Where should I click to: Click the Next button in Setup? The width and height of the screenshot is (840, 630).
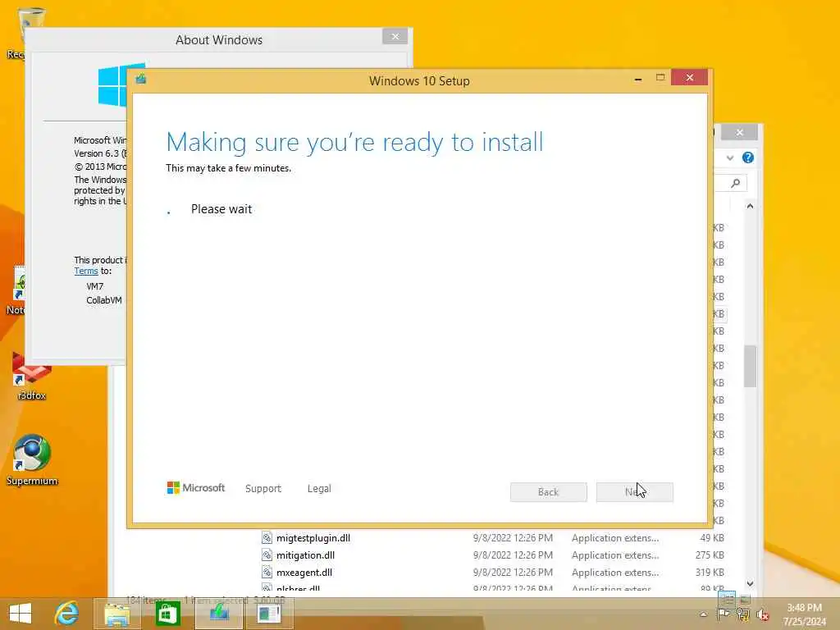(x=634, y=492)
